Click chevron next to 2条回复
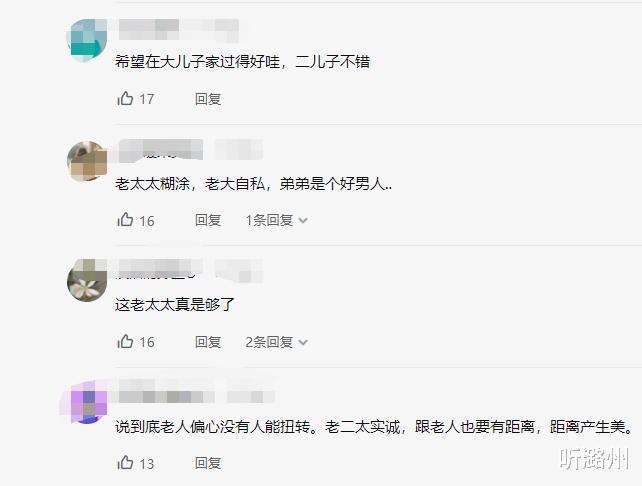The width and height of the screenshot is (642, 486). click(303, 342)
